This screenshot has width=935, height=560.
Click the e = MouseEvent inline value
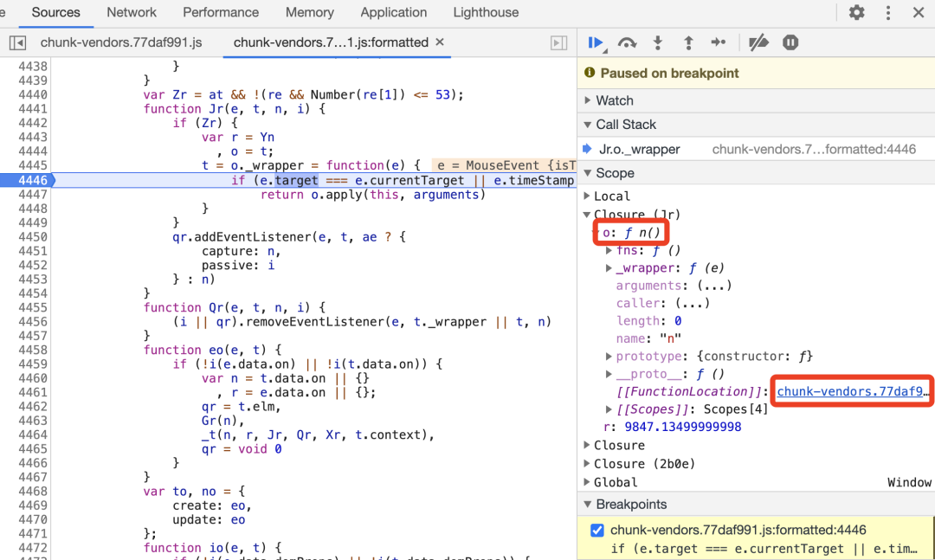point(504,165)
